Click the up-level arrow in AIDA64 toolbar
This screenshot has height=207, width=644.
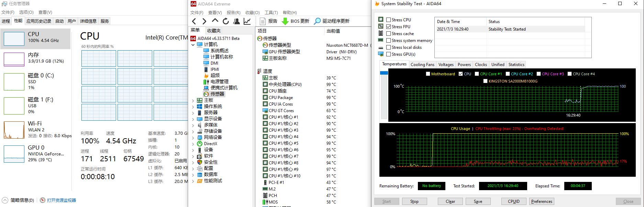tap(215, 21)
